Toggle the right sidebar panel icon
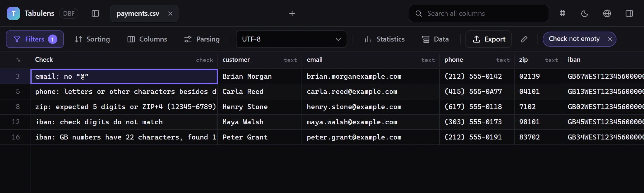This screenshot has width=644, height=193. coord(629,13)
